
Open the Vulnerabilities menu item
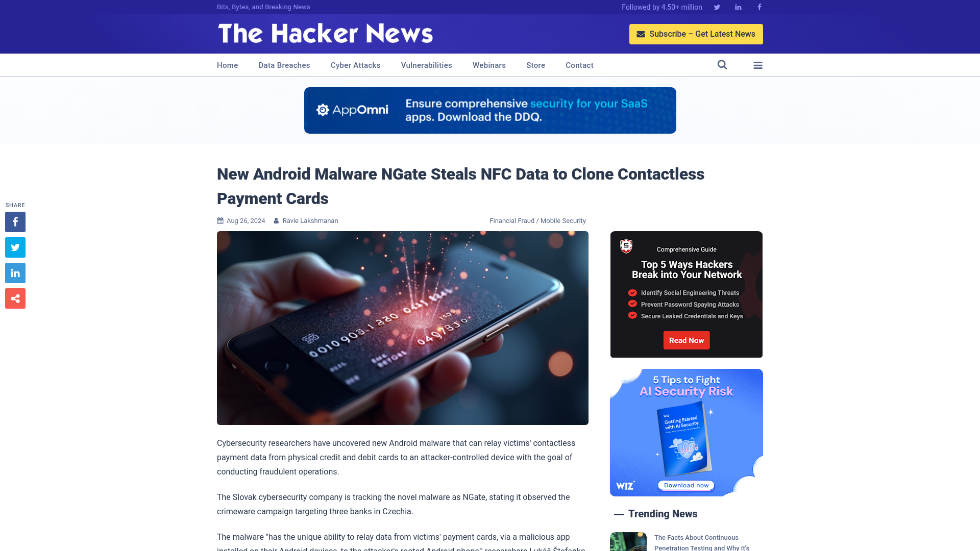point(427,65)
